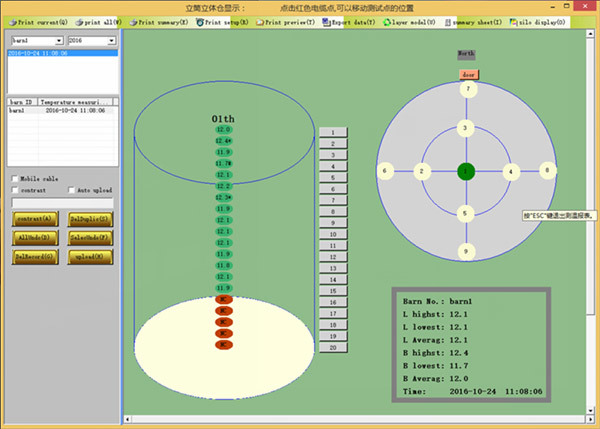Click the barn ID column header
The height and width of the screenshot is (429, 600).
[x=22, y=102]
